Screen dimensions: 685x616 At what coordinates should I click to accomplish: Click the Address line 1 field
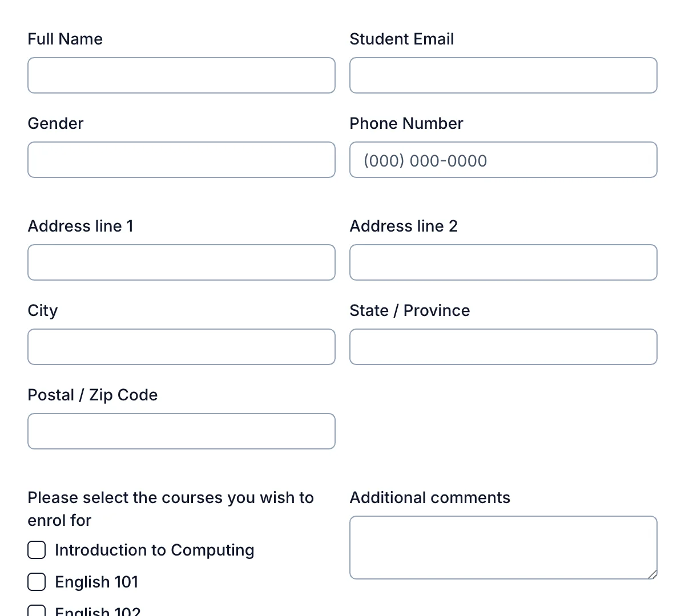pyautogui.click(x=181, y=262)
